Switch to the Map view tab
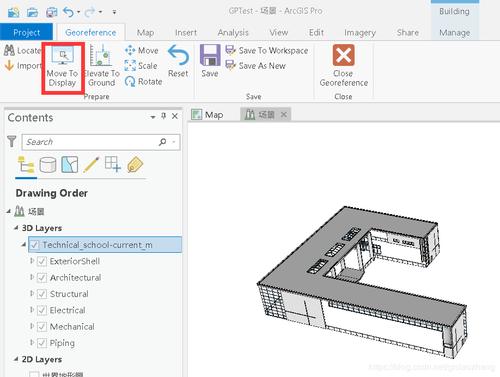 point(207,115)
